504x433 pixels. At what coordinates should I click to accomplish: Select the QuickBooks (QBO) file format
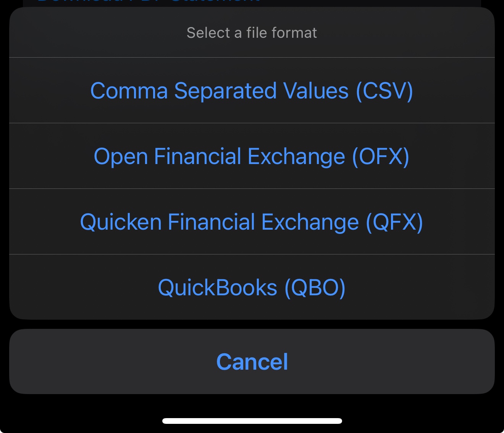pos(252,288)
